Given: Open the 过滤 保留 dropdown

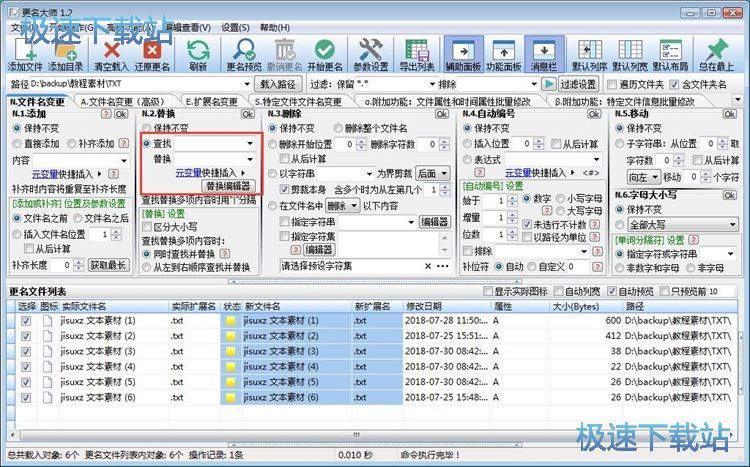Looking at the screenshot, I should point(432,84).
